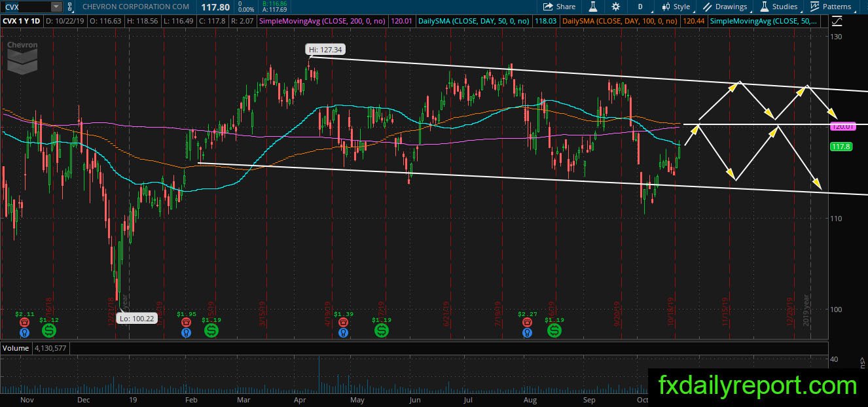Click the CVX 1 Y 1D chart label

(22, 21)
